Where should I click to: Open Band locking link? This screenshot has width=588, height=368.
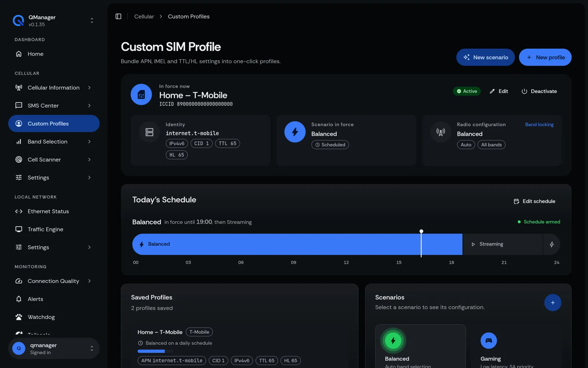click(x=539, y=125)
